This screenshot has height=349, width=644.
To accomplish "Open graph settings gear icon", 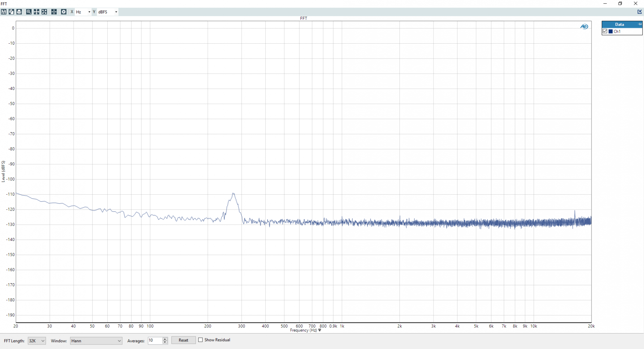I will pos(64,12).
